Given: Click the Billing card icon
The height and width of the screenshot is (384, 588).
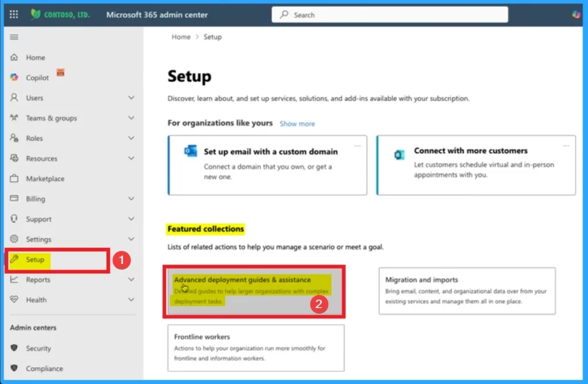Looking at the screenshot, I should tap(14, 199).
